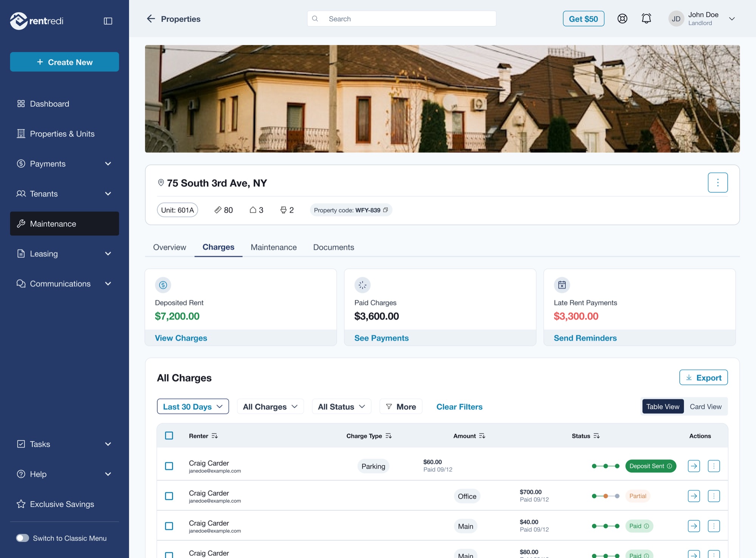Open the John Doe account dropdown
The width and height of the screenshot is (756, 558).
(732, 19)
